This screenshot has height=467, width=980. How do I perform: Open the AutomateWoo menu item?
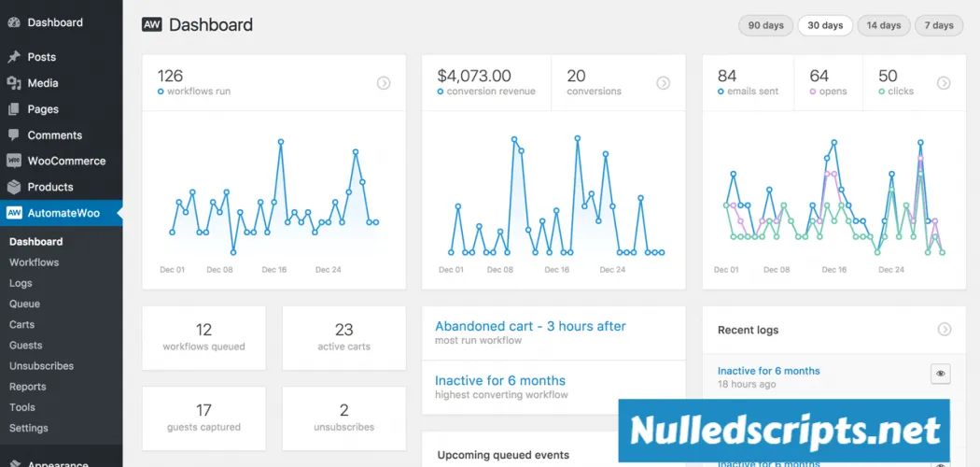coord(62,213)
